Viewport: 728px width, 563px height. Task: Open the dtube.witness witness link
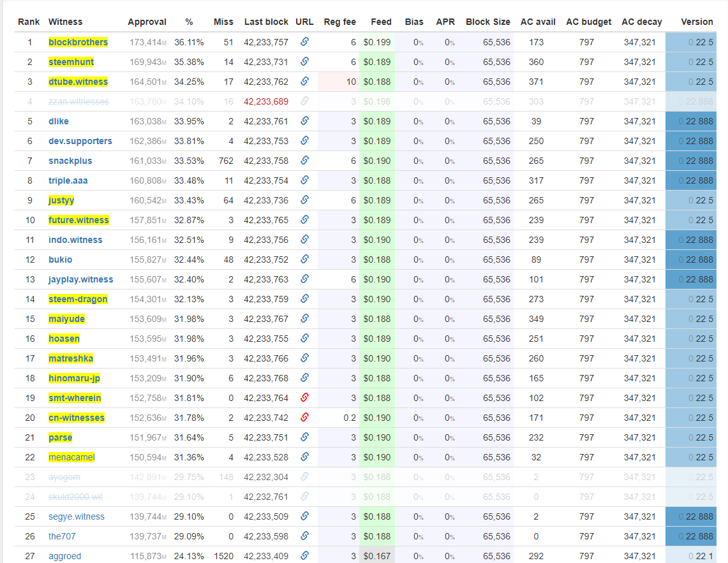coord(78,82)
